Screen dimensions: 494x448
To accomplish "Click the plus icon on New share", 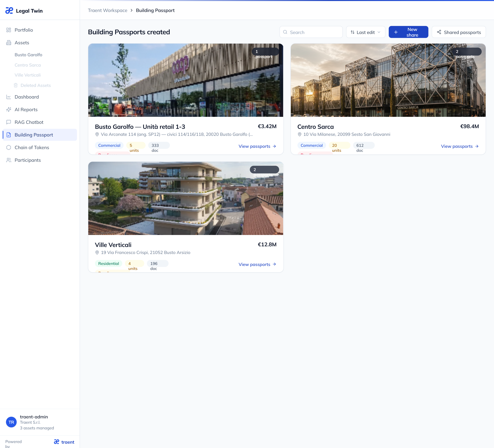I will coord(396,32).
